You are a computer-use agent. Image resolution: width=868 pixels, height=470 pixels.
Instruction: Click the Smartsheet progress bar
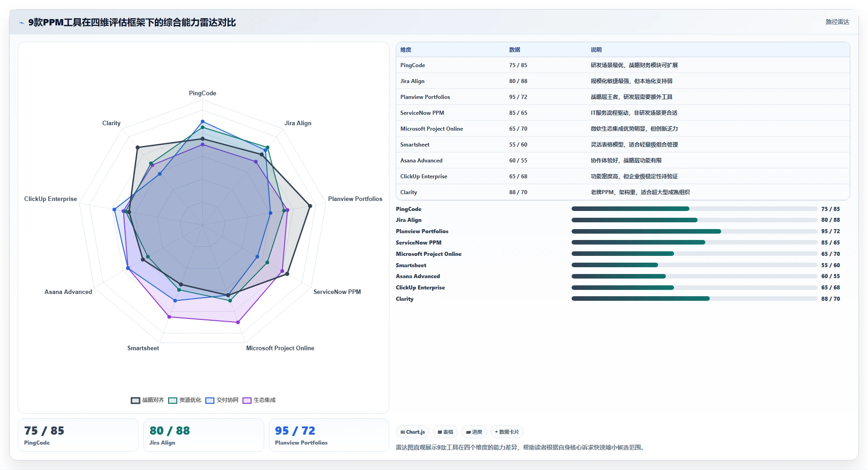pos(694,265)
